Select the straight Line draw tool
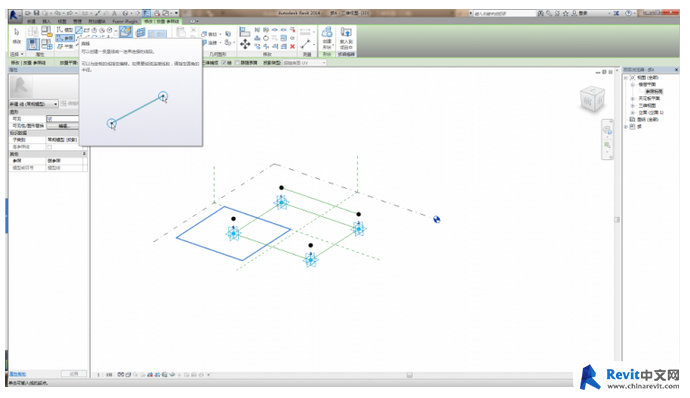Screen dimensions: 690x398 79,30
